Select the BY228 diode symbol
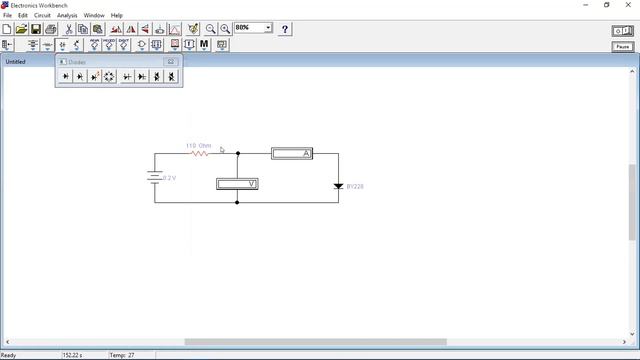640x360 pixels. click(338, 186)
